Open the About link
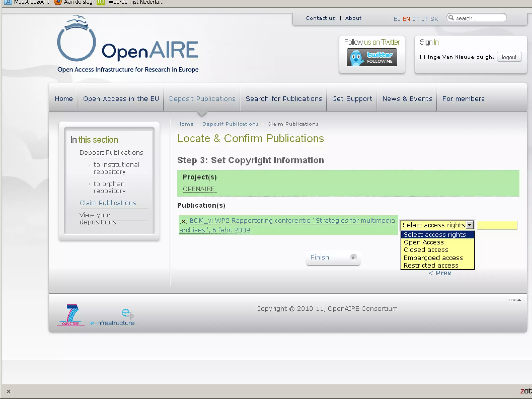532x399 pixels. tap(353, 18)
